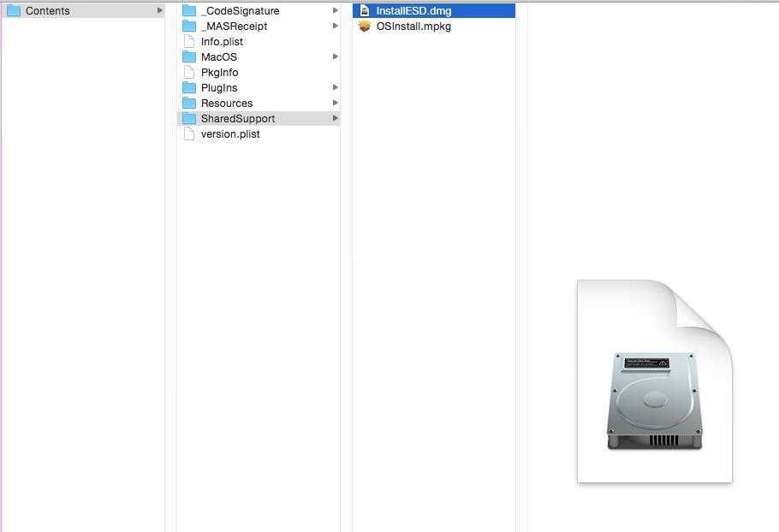Click the InstallESD.dmg disk image icon
This screenshot has width=779, height=532.
coord(365,10)
